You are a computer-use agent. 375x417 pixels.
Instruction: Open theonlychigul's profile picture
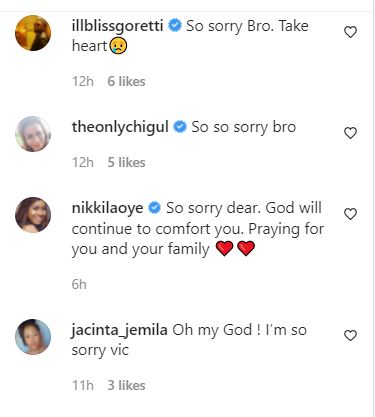33,134
